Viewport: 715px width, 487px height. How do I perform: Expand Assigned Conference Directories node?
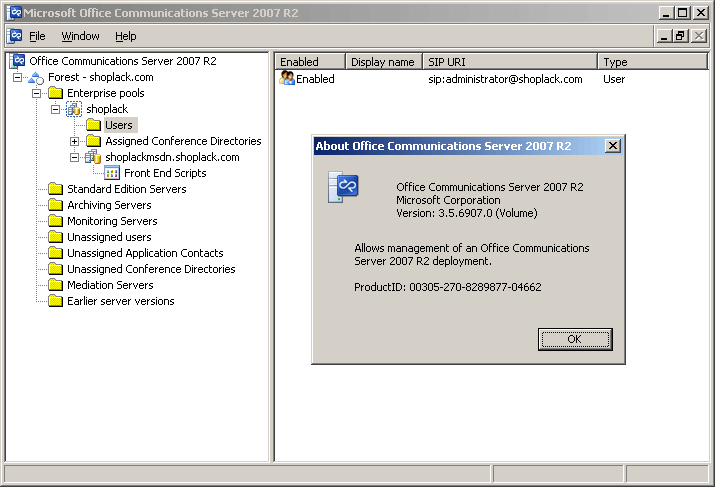click(x=74, y=141)
